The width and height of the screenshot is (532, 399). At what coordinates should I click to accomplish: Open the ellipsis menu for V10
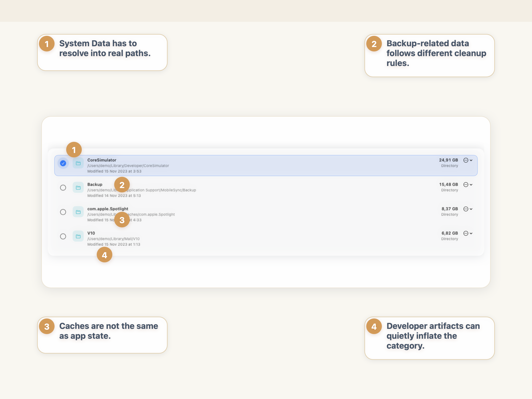[465, 234]
